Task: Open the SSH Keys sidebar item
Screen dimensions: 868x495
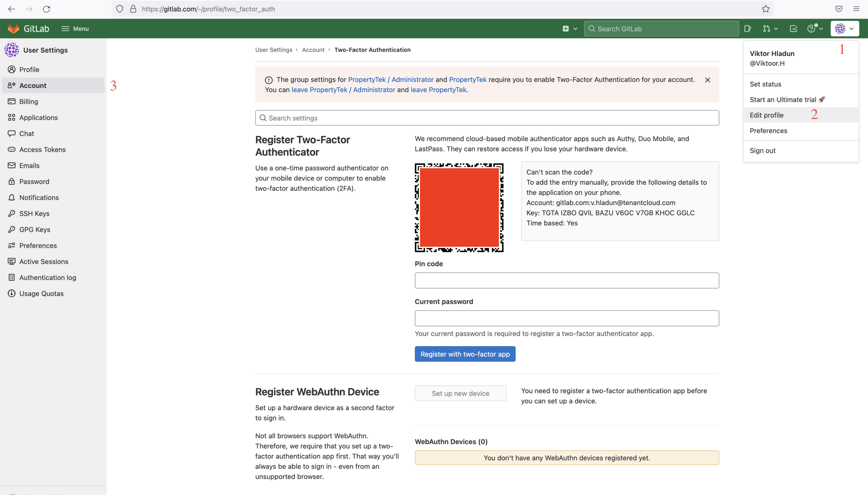Action: [34, 213]
